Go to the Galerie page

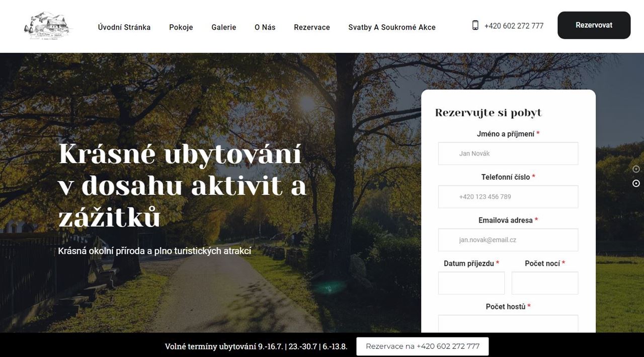coord(224,27)
